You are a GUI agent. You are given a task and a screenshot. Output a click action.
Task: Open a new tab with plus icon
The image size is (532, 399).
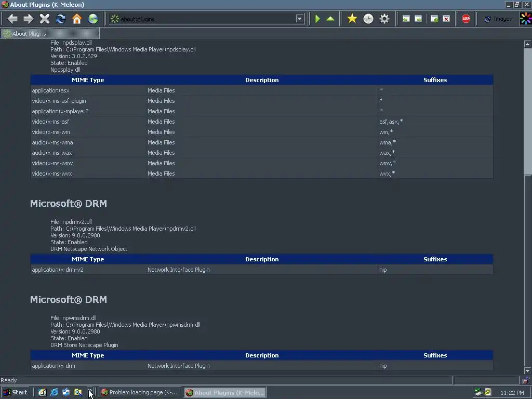pyautogui.click(x=434, y=19)
